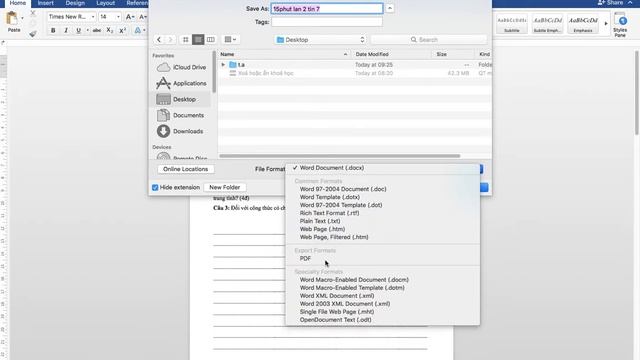
Task: Click the New Folder button
Action: pos(224,187)
